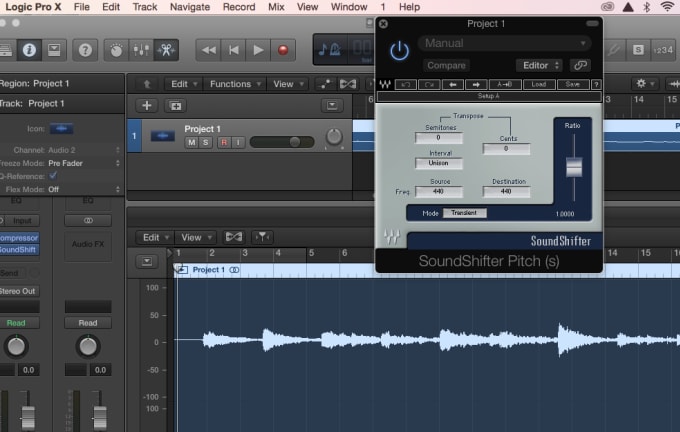Open Smart Controls knob button

(x=116, y=50)
